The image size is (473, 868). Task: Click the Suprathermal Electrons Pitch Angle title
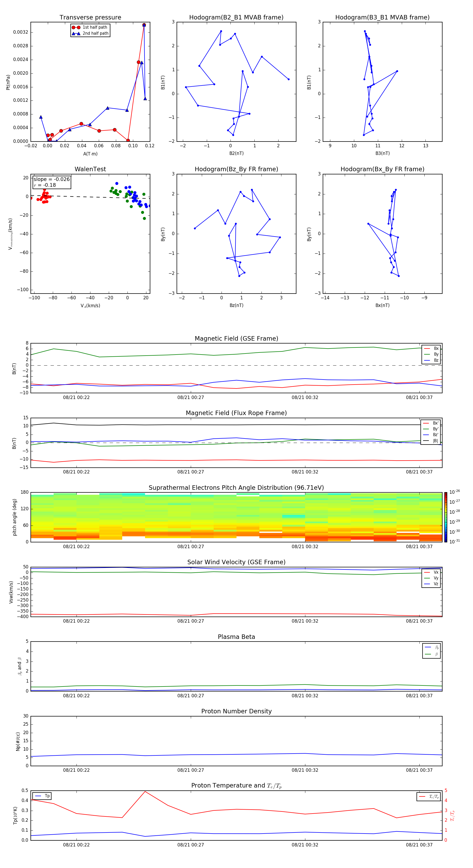tap(236, 488)
